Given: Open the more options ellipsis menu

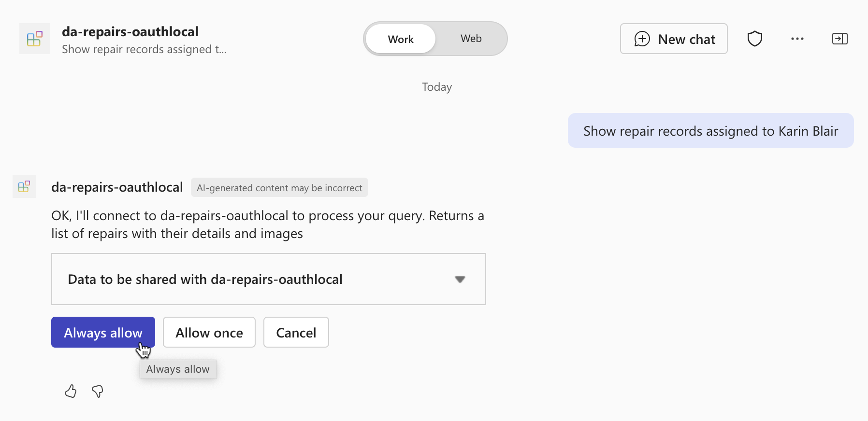Looking at the screenshot, I should pos(797,39).
